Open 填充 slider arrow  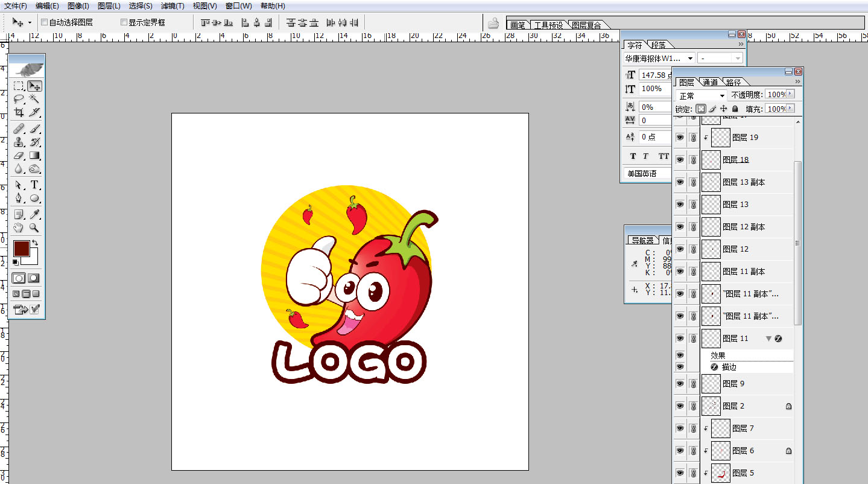tap(791, 109)
